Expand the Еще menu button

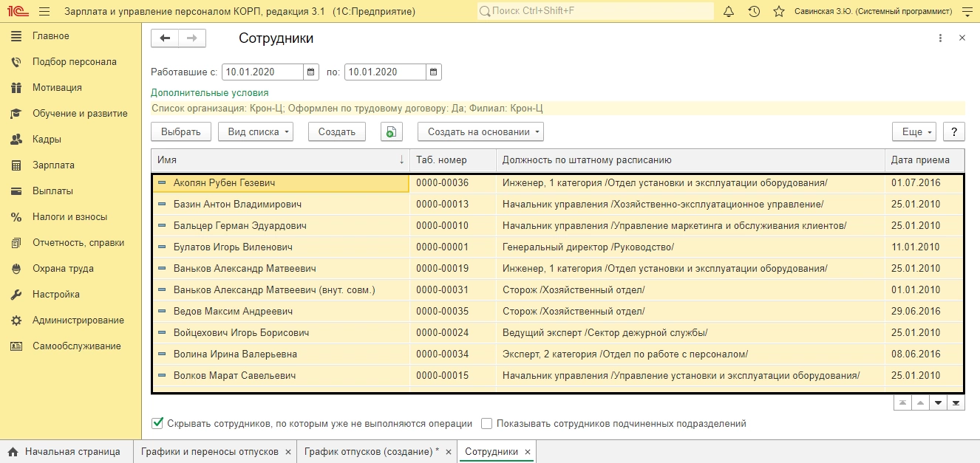pos(913,131)
